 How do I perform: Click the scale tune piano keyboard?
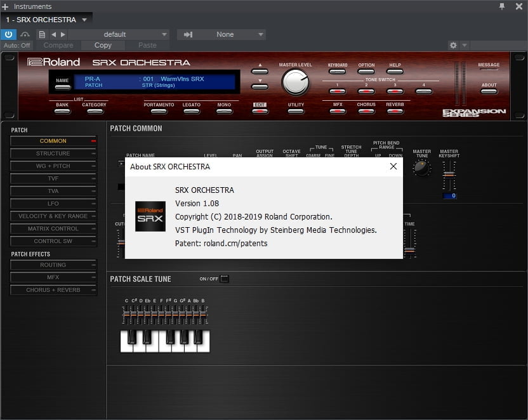tap(165, 341)
